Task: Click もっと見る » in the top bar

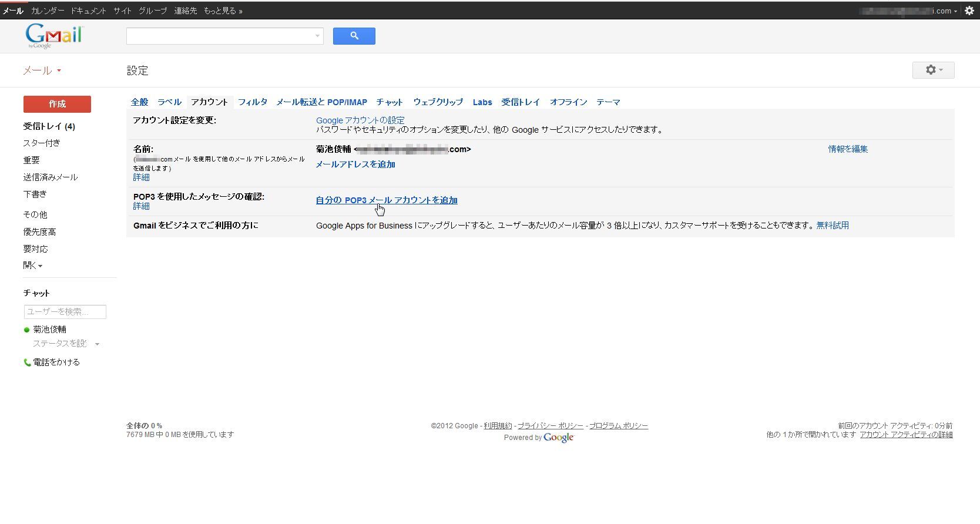Action: 223,11
